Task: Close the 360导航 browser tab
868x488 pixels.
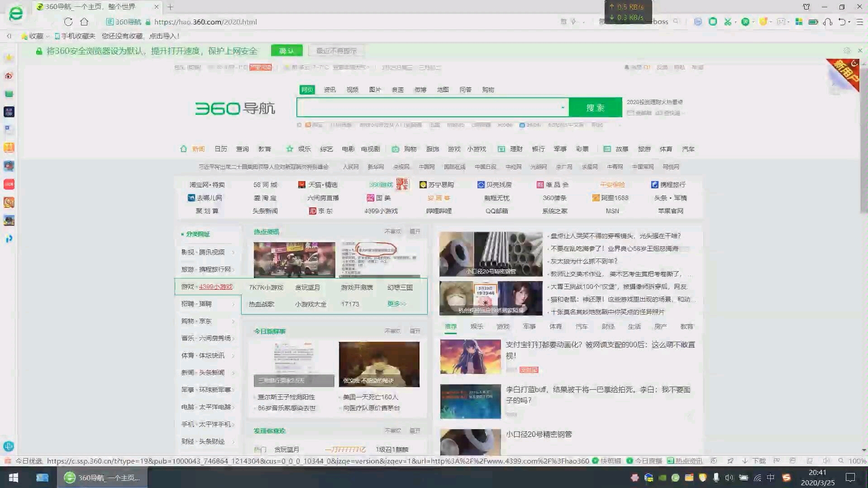Action: (156, 7)
